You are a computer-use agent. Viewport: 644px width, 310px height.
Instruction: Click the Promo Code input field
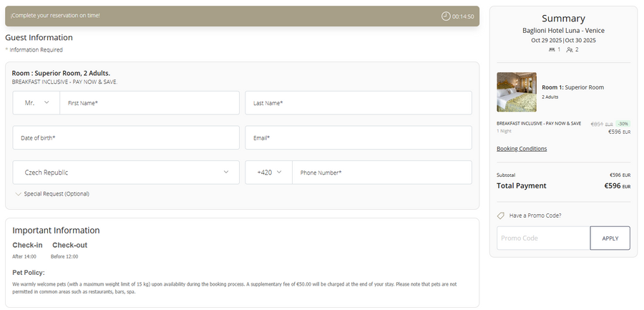pos(543,238)
